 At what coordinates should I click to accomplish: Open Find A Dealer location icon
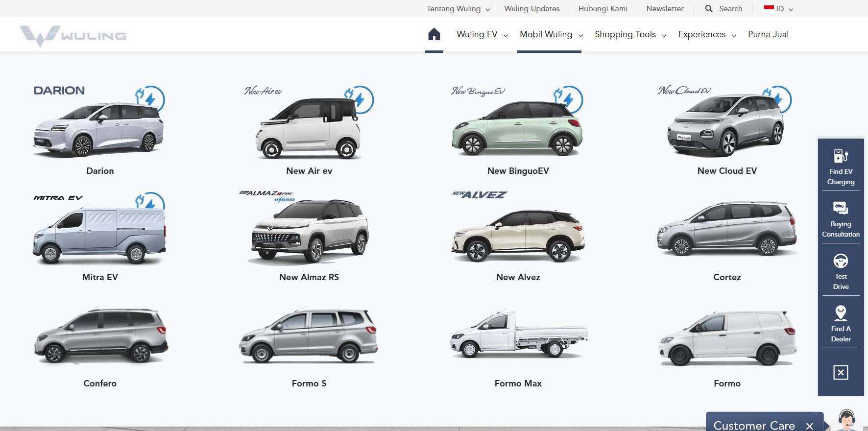pyautogui.click(x=841, y=313)
